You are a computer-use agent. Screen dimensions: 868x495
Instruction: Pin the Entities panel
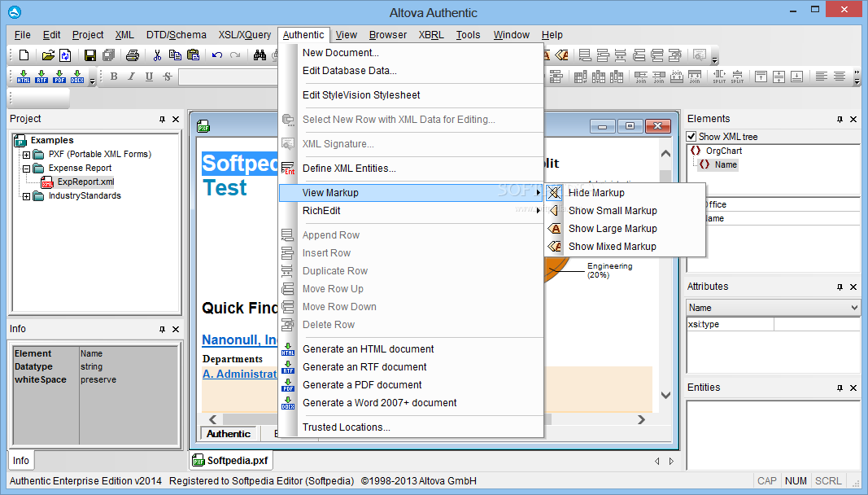coord(840,388)
